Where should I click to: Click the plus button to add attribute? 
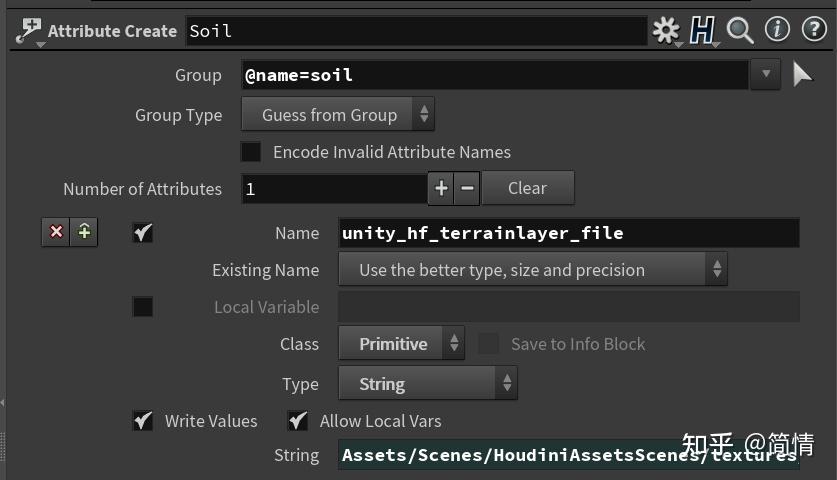click(441, 188)
